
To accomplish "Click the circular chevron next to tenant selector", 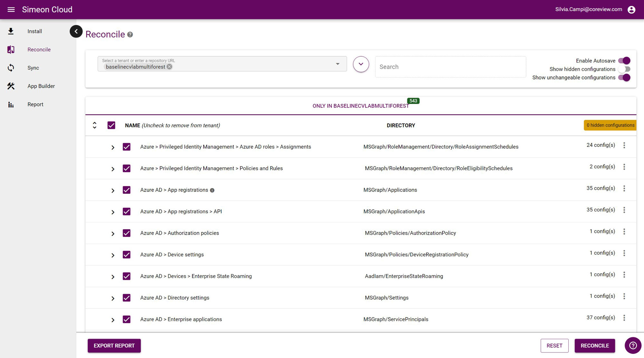I will [x=361, y=64].
